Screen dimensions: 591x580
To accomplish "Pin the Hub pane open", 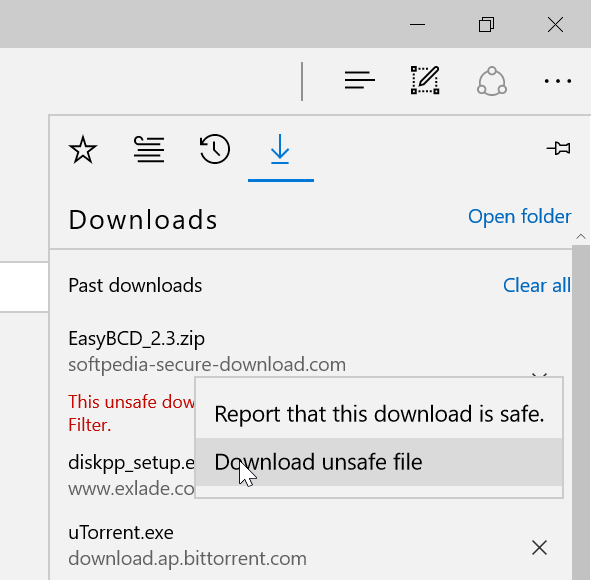I will (559, 148).
